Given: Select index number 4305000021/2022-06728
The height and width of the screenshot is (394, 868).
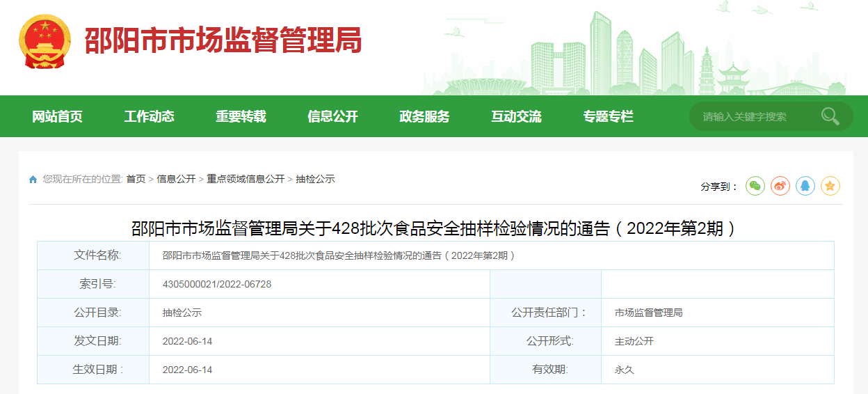Looking at the screenshot, I should [x=216, y=284].
